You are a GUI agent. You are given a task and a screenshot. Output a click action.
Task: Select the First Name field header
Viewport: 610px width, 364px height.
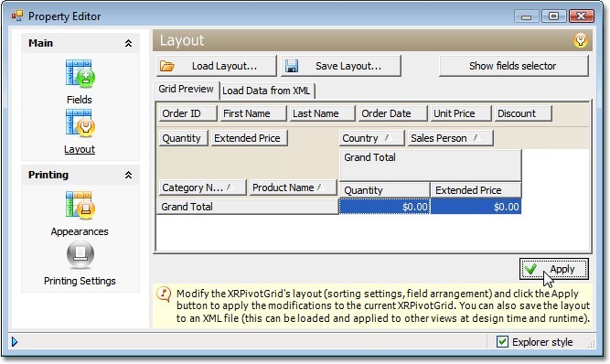pyautogui.click(x=253, y=113)
